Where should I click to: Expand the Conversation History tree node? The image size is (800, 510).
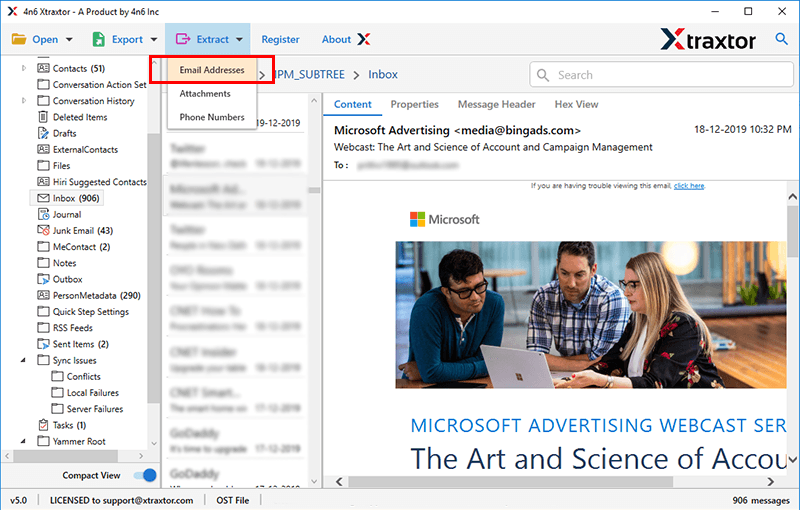pos(23,100)
